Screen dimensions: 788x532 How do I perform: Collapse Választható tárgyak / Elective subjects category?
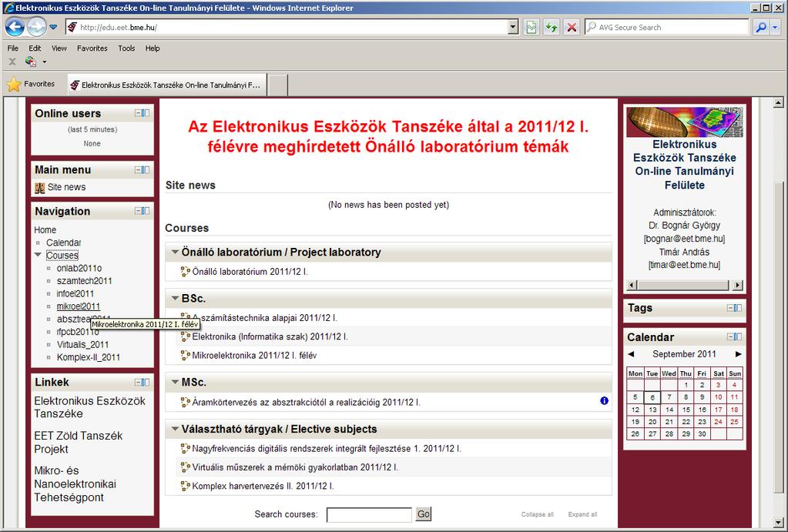[175, 429]
